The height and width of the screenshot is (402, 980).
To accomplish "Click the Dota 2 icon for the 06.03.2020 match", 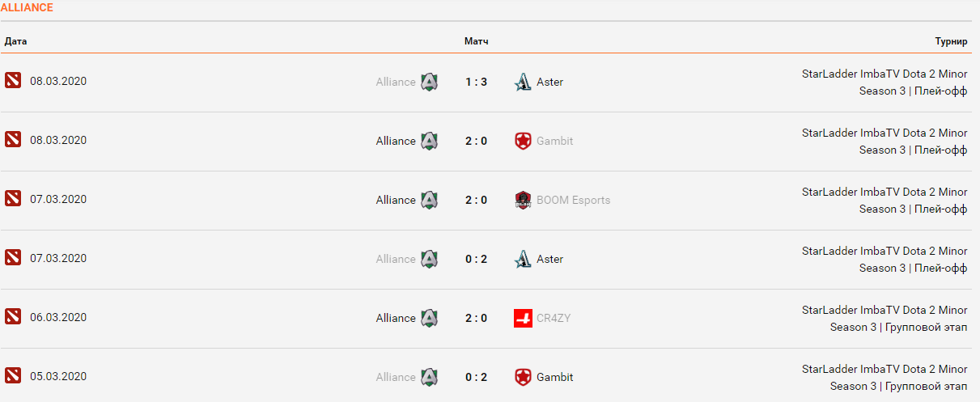I will pyautogui.click(x=13, y=316).
